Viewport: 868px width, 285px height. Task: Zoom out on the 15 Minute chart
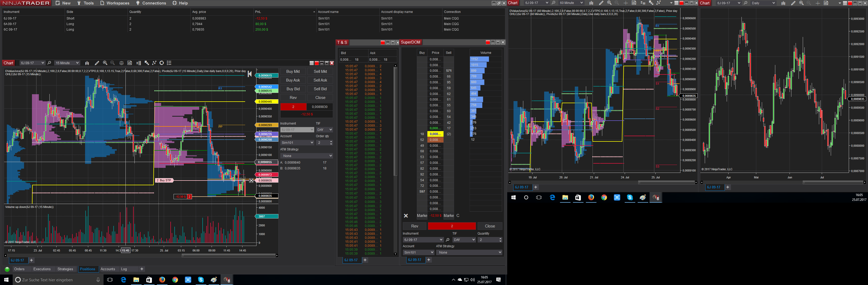pos(113,63)
